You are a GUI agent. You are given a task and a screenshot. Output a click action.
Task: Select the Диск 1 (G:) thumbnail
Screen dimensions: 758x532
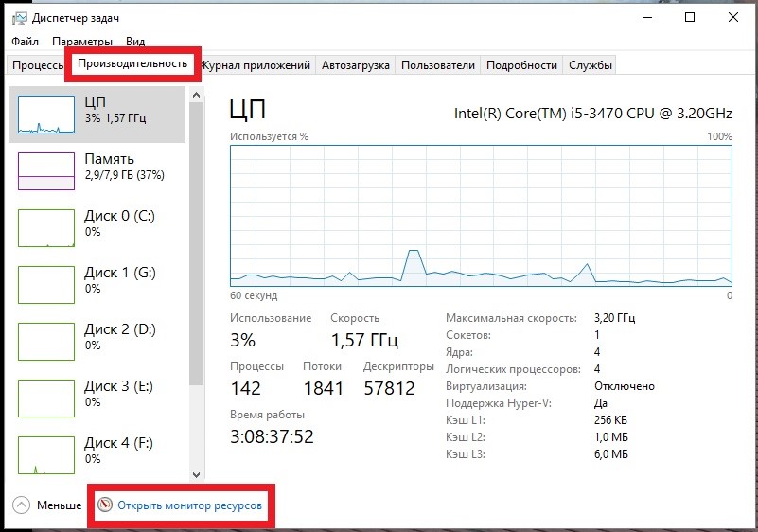click(46, 285)
